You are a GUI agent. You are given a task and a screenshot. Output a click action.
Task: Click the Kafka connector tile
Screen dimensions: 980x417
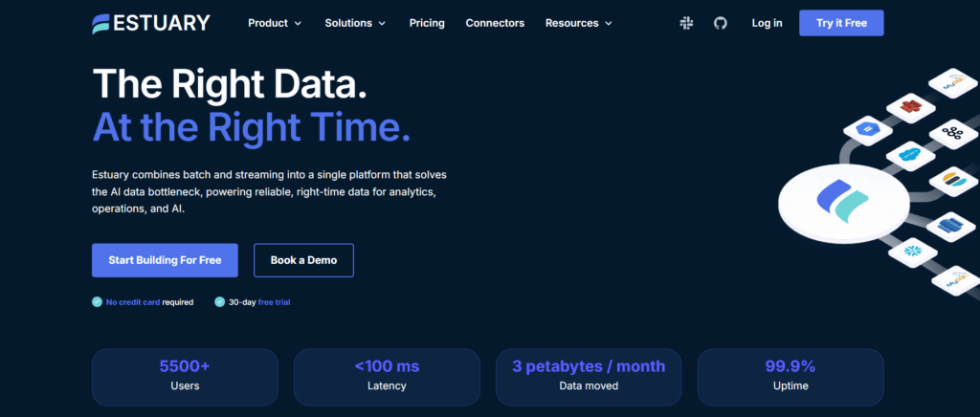(x=952, y=132)
